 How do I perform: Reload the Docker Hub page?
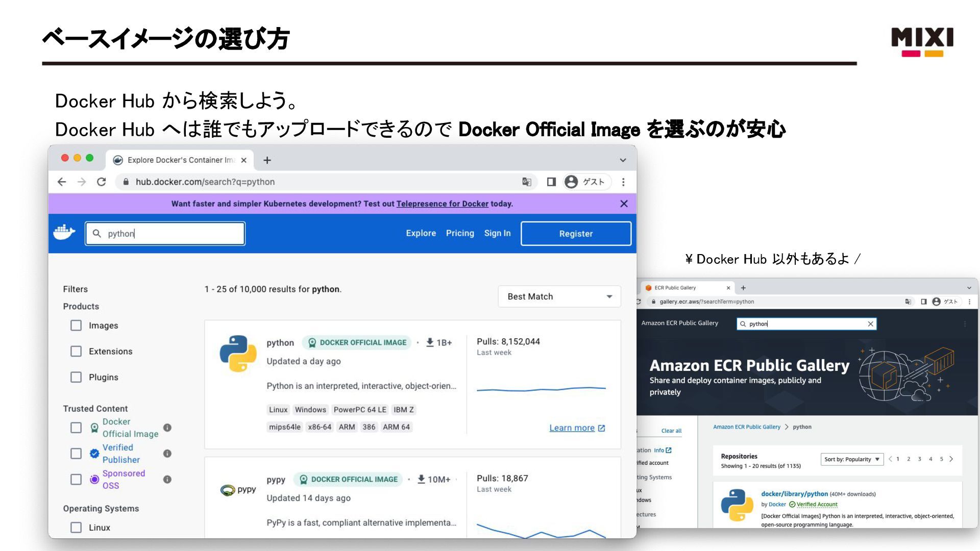(x=102, y=182)
